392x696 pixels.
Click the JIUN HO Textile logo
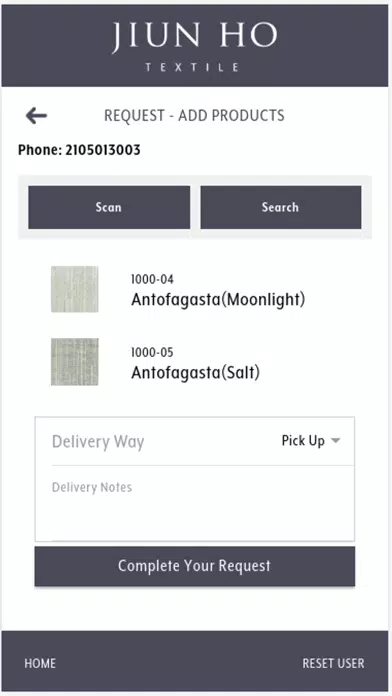pyautogui.click(x=194, y=46)
